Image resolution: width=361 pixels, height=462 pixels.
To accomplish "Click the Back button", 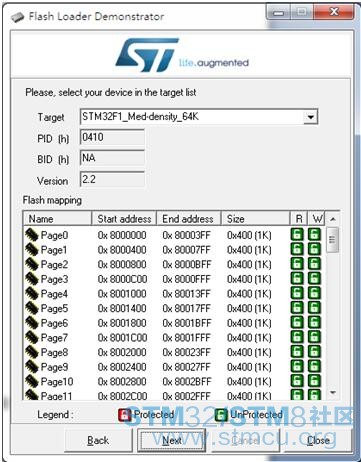I will (x=98, y=440).
